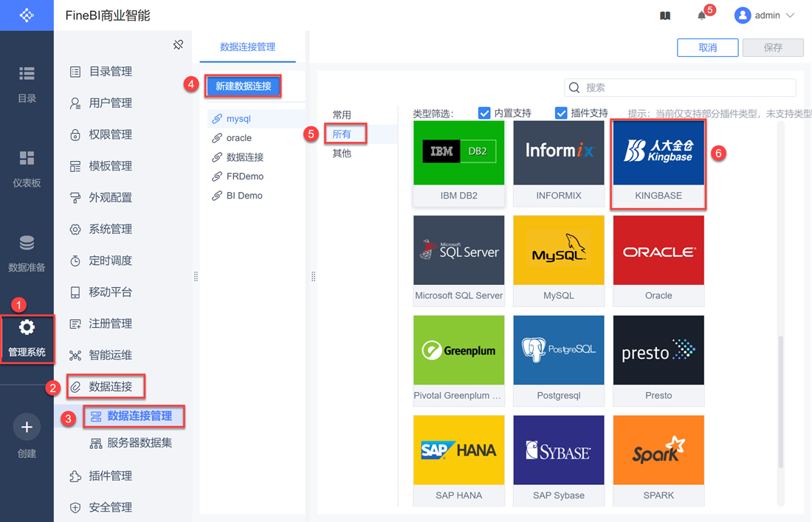812x522 pixels.
Task: Open the help book icon
Action: (x=665, y=16)
